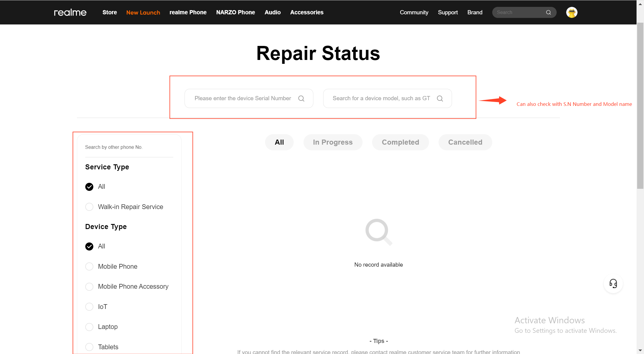Viewport: 644px width, 354px height.
Task: Show Completed repair records
Action: [x=400, y=142]
